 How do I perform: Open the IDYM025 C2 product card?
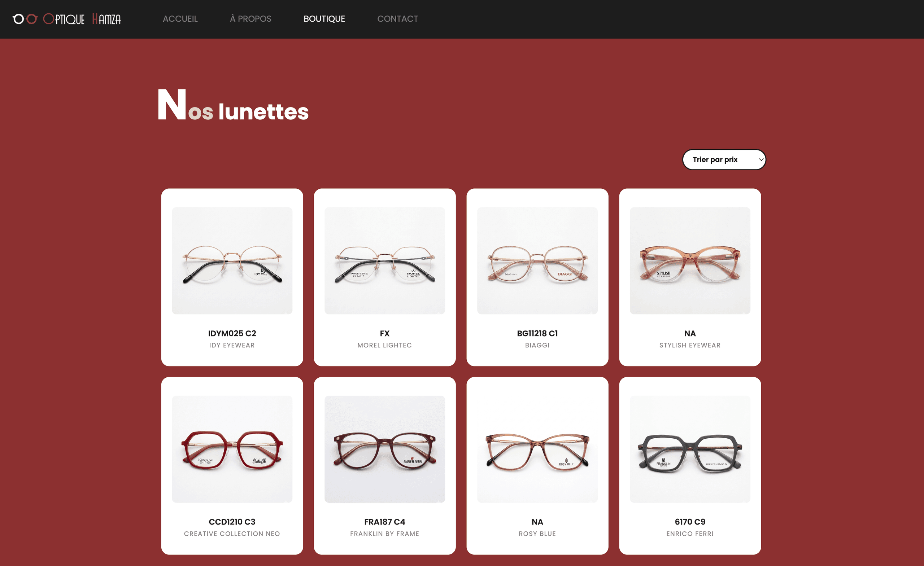click(x=232, y=261)
